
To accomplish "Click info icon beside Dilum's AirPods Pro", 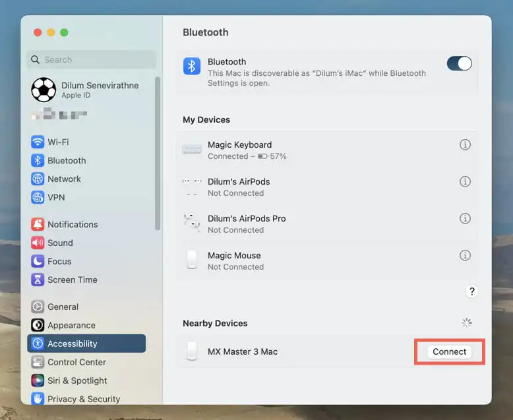I will click(x=465, y=218).
